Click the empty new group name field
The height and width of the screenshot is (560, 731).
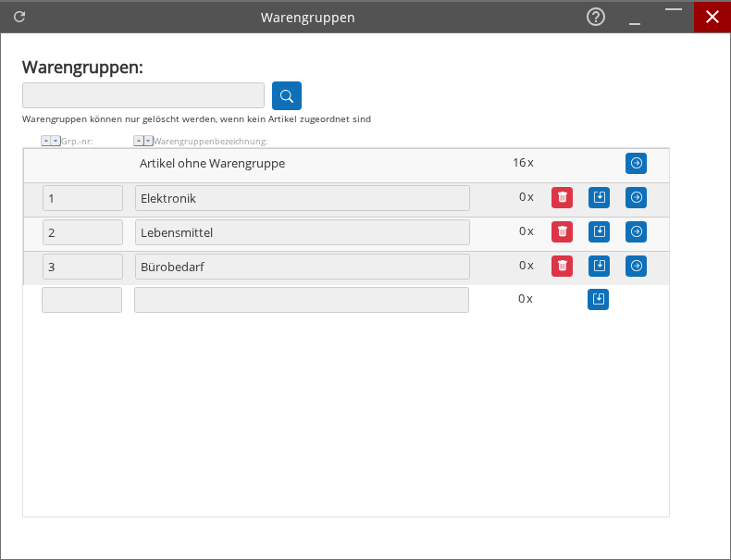pos(301,300)
